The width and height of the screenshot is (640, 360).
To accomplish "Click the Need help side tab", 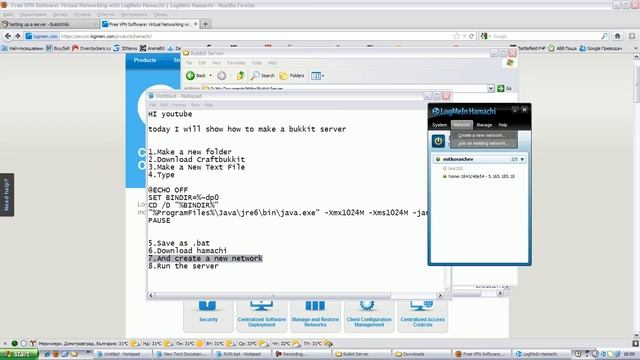I will tap(7, 195).
